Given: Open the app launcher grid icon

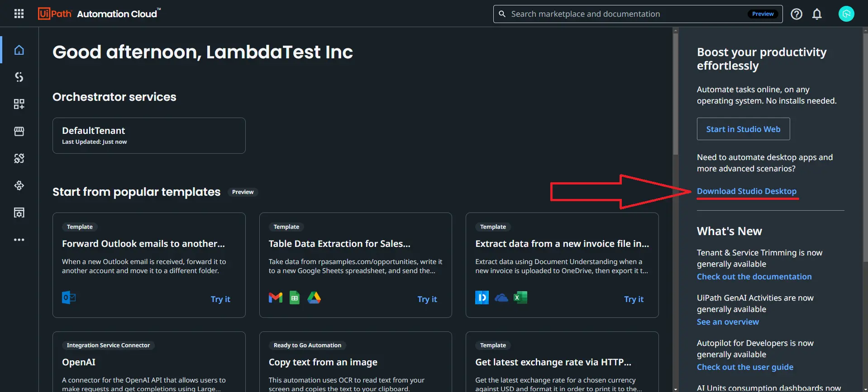Looking at the screenshot, I should click(x=19, y=14).
